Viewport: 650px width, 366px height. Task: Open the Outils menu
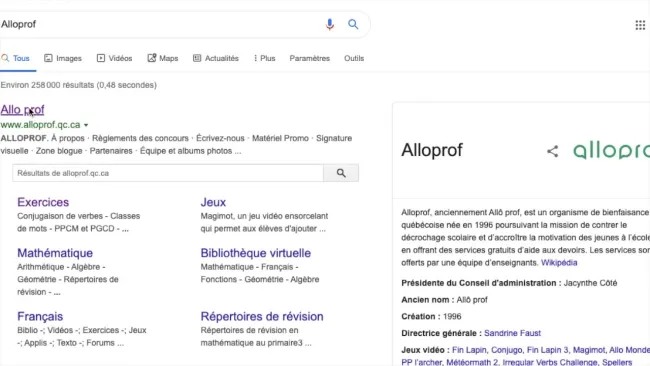click(354, 58)
